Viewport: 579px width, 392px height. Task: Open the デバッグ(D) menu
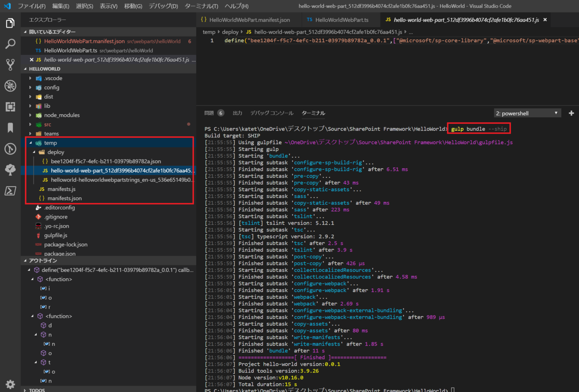[163, 6]
